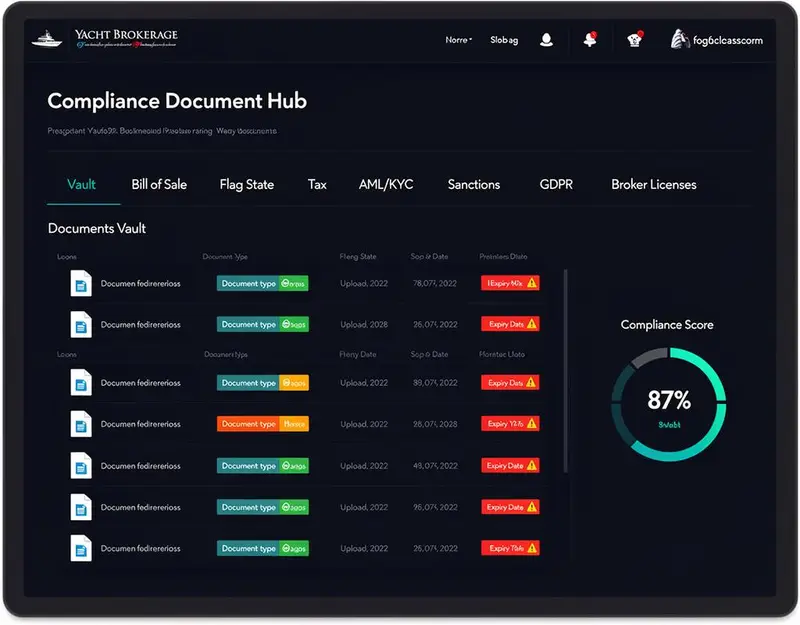Viewport: 800px width, 625px height.
Task: Click warning triangle in the 96,07, 2022 row
Action: pos(532,507)
